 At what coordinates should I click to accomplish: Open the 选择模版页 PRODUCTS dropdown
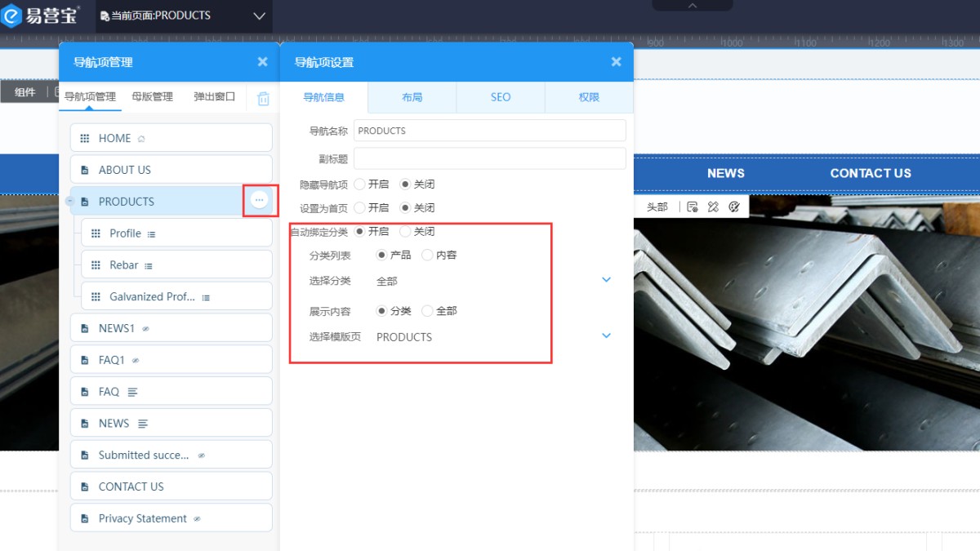coord(606,335)
